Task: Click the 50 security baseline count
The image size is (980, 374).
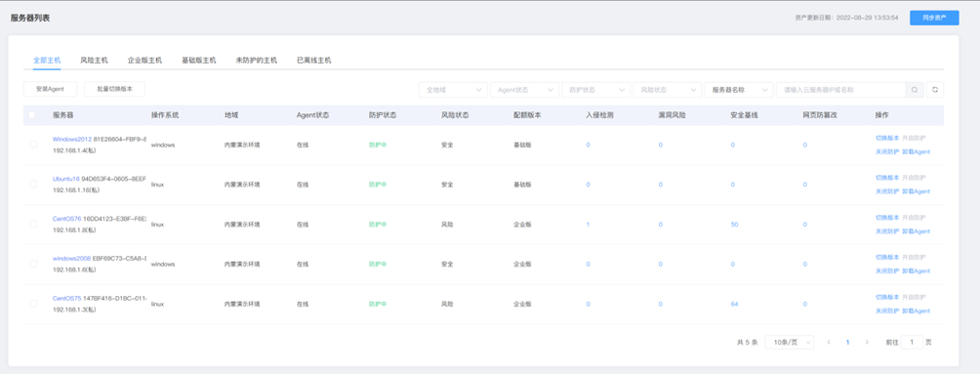Action: (x=734, y=224)
